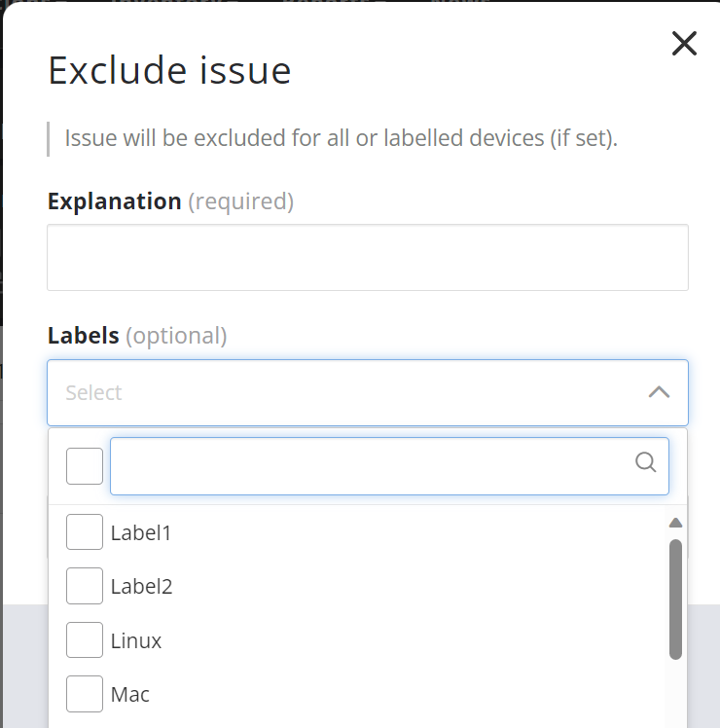Enable the Label2 checkbox
This screenshot has width=720, height=728.
pyautogui.click(x=85, y=586)
